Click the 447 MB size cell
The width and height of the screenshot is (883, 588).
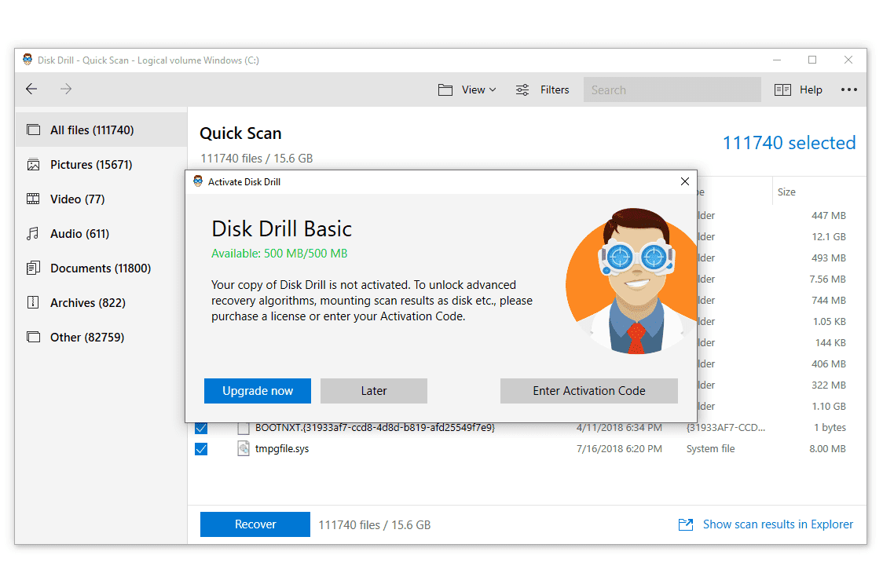pos(829,216)
